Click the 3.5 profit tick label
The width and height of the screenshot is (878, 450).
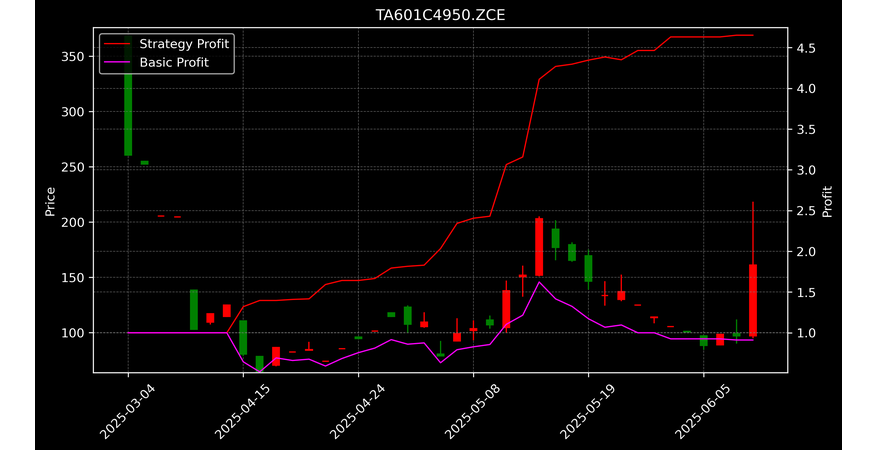point(805,130)
